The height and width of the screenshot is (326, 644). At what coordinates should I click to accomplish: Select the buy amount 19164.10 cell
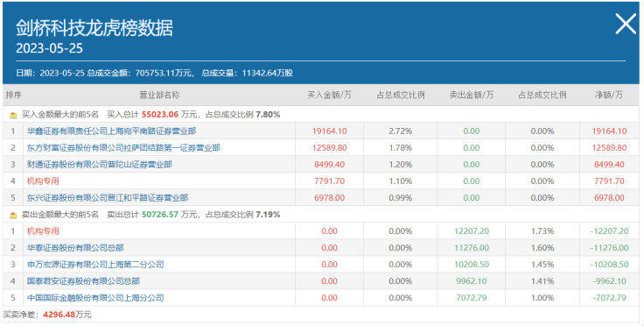click(329, 131)
